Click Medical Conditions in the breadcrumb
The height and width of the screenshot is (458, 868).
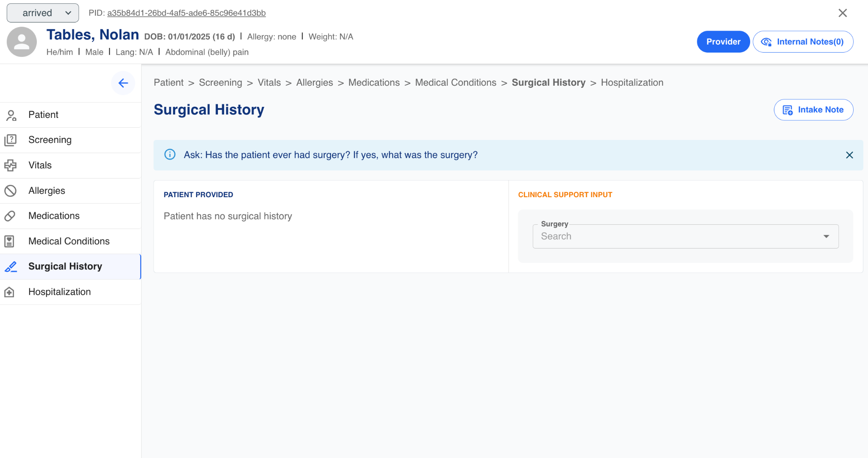pos(456,83)
